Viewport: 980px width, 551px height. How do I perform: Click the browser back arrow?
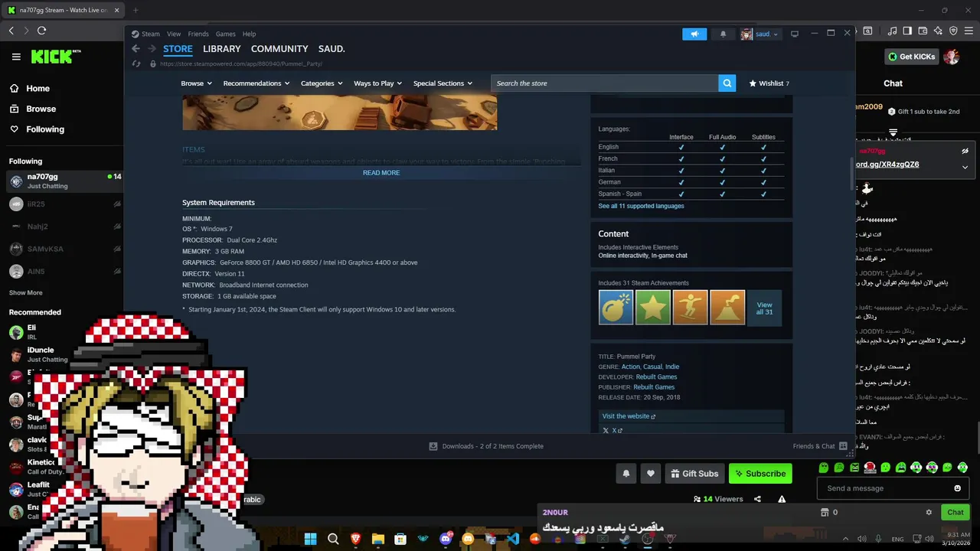(x=11, y=31)
